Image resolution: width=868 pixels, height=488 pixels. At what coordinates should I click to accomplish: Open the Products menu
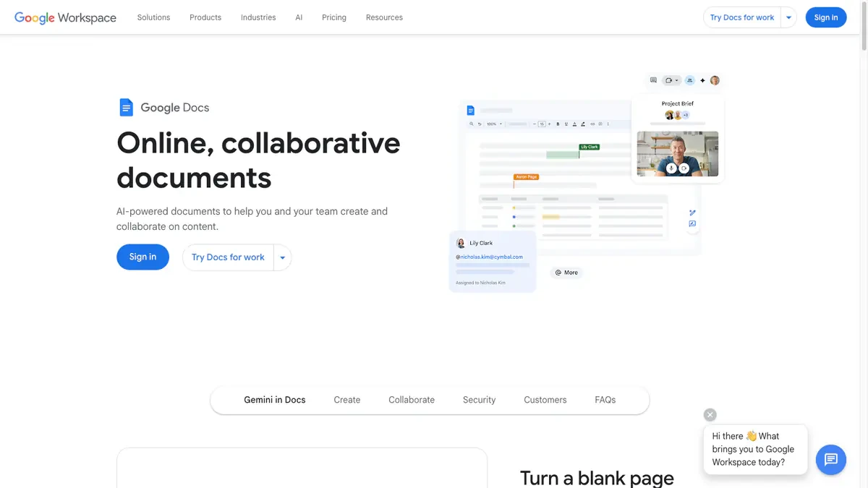tap(205, 17)
